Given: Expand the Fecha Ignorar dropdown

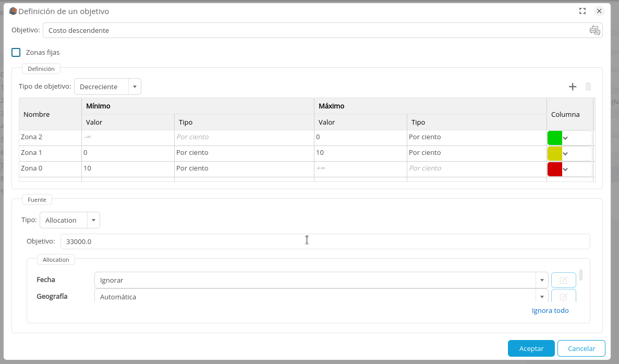Looking at the screenshot, I should coord(542,280).
